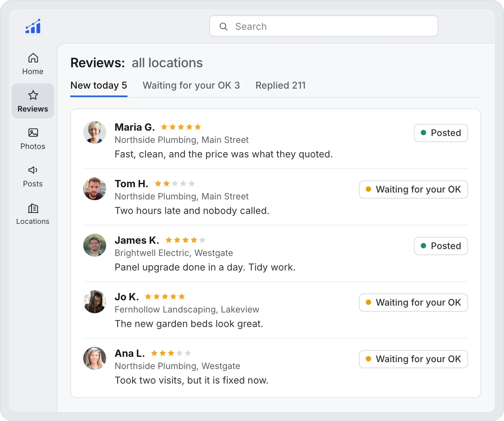
Task: Switch to the New today 5 tab
Action: pos(99,86)
